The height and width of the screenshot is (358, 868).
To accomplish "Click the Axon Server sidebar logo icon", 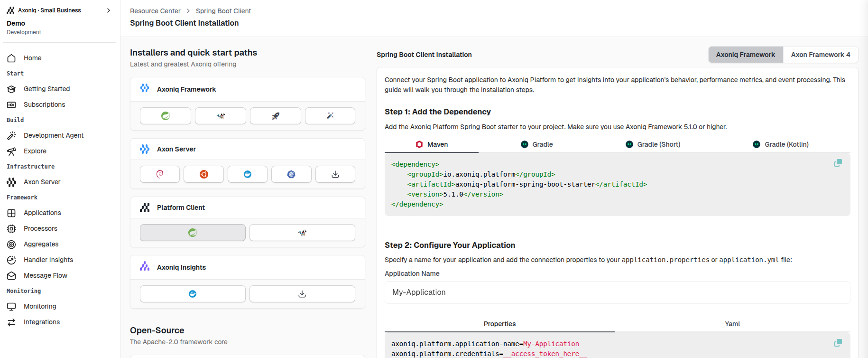I will coord(11,182).
